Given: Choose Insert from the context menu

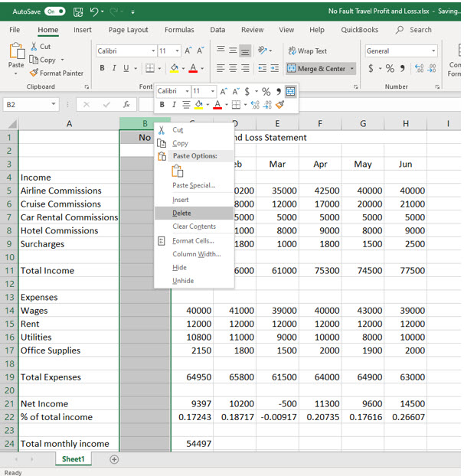Looking at the screenshot, I should pos(194,200).
